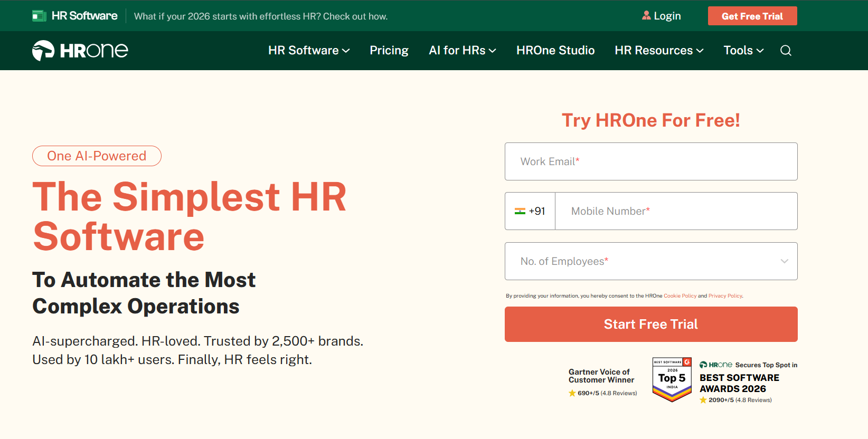Click the Start Free Trial button

[651, 324]
